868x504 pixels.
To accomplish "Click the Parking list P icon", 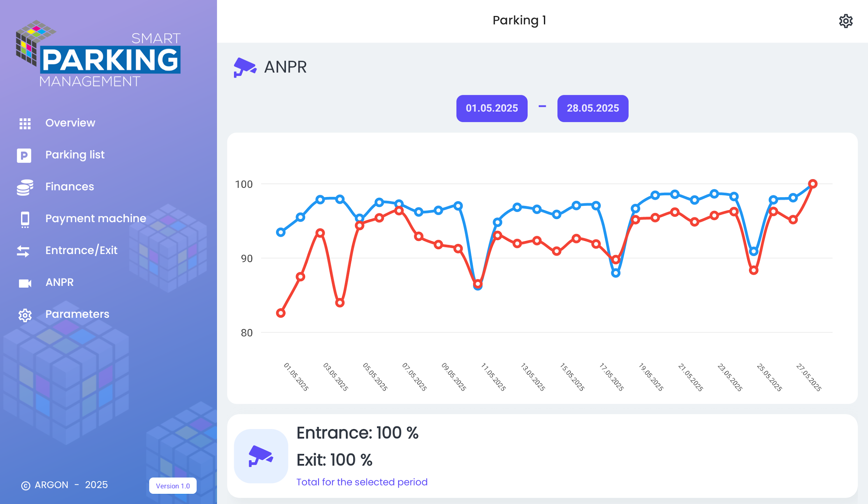I will pos(24,155).
